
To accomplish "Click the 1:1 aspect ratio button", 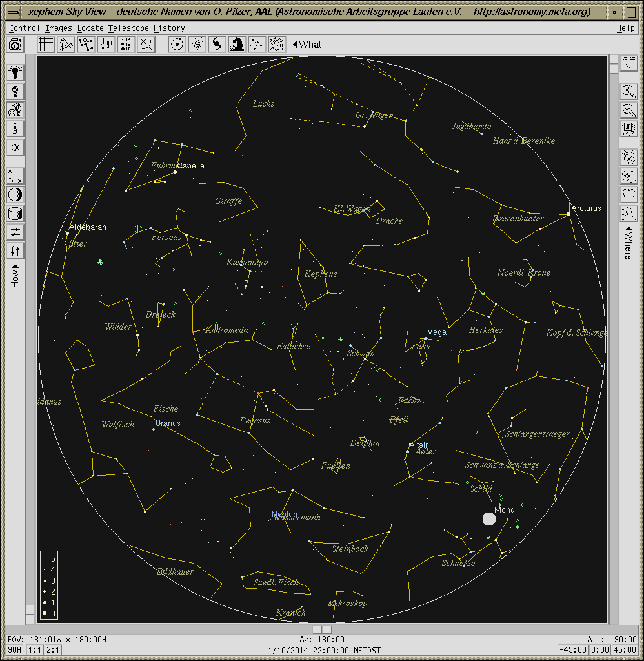I will click(x=35, y=649).
